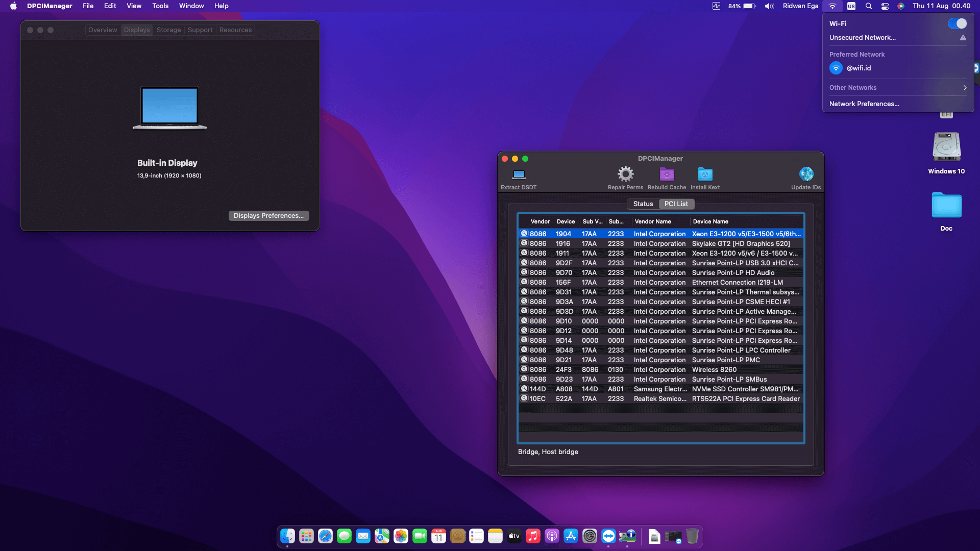Select the Windows 10 drive on desktop

[x=946, y=153]
